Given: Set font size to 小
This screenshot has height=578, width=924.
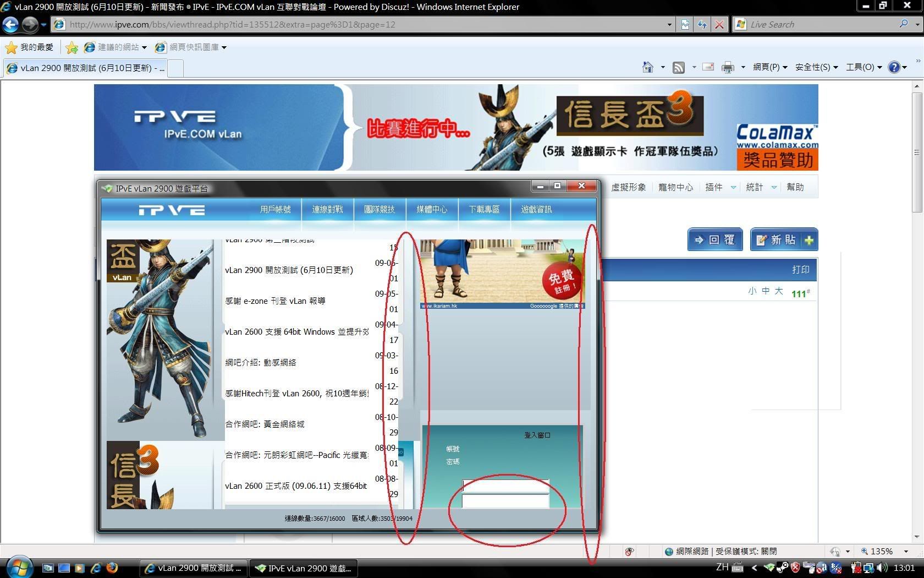Looking at the screenshot, I should (752, 291).
